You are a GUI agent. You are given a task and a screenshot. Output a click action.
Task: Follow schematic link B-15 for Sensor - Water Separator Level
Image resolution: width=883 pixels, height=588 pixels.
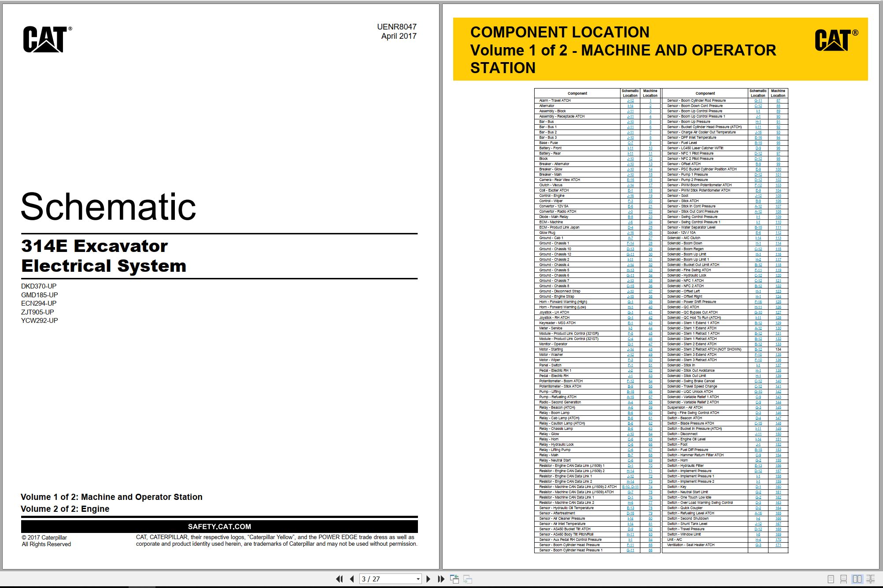758,228
